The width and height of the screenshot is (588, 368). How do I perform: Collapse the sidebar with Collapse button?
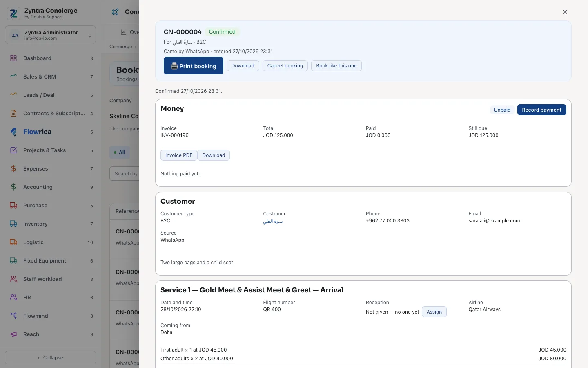pos(50,357)
